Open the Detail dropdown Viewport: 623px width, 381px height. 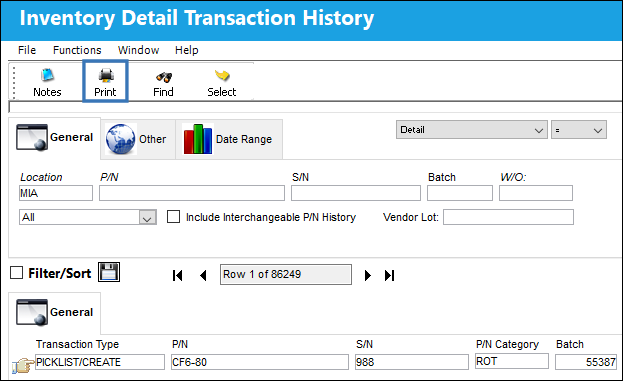click(x=472, y=130)
